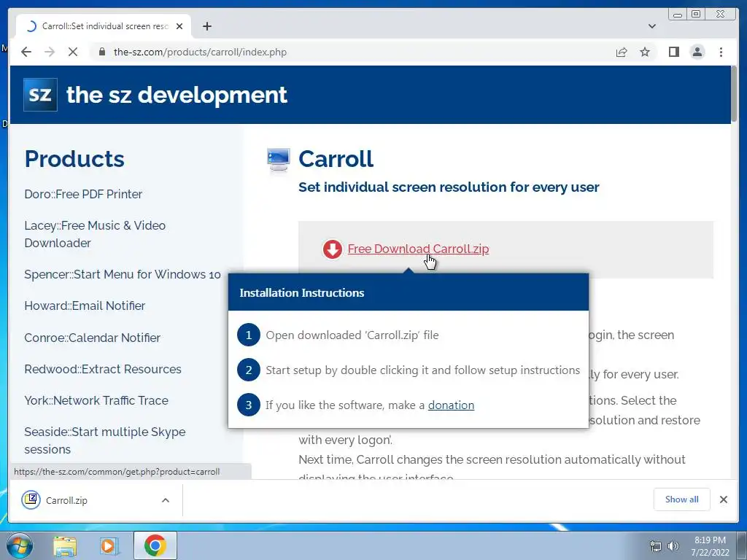Click the browser forward arrow
The width and height of the screenshot is (747, 560).
tap(50, 52)
